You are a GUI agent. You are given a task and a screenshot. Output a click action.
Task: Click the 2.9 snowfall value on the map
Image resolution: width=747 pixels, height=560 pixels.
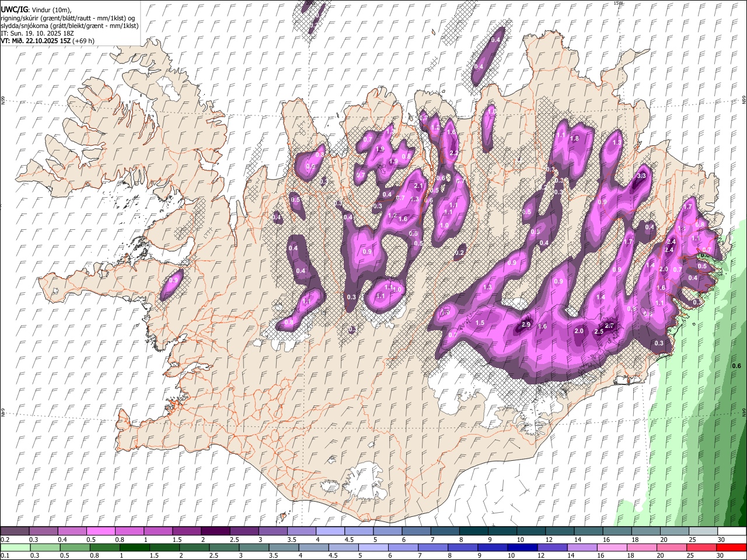pyautogui.click(x=526, y=324)
